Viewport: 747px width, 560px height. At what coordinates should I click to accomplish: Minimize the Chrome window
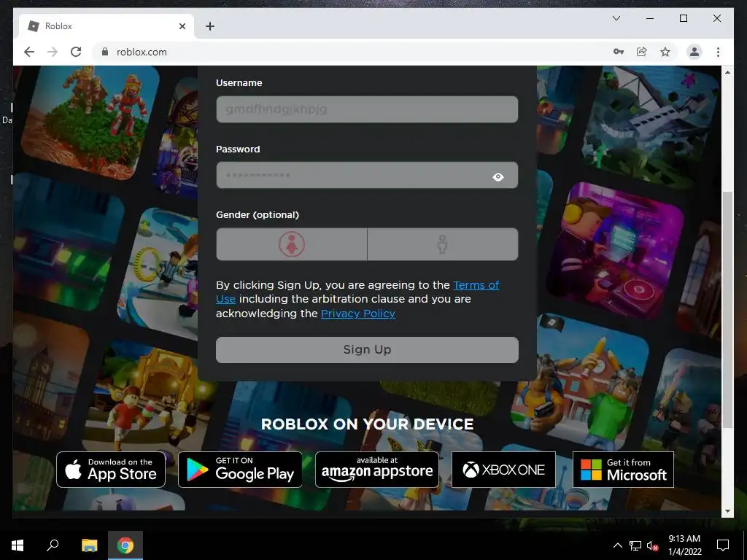(x=650, y=18)
